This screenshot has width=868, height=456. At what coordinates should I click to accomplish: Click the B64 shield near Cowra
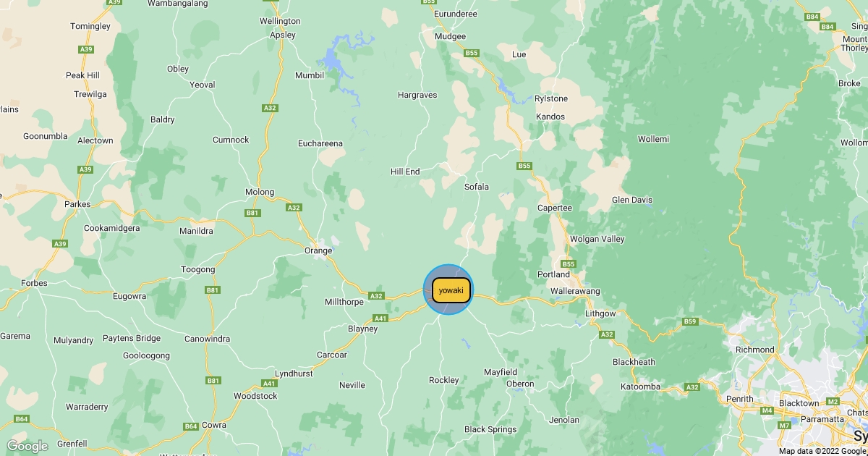click(190, 426)
